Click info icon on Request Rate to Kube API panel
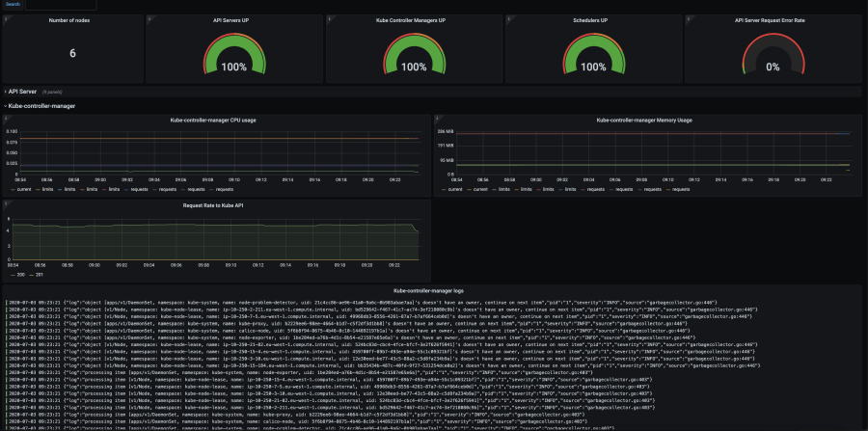The image size is (868, 431). point(6,203)
